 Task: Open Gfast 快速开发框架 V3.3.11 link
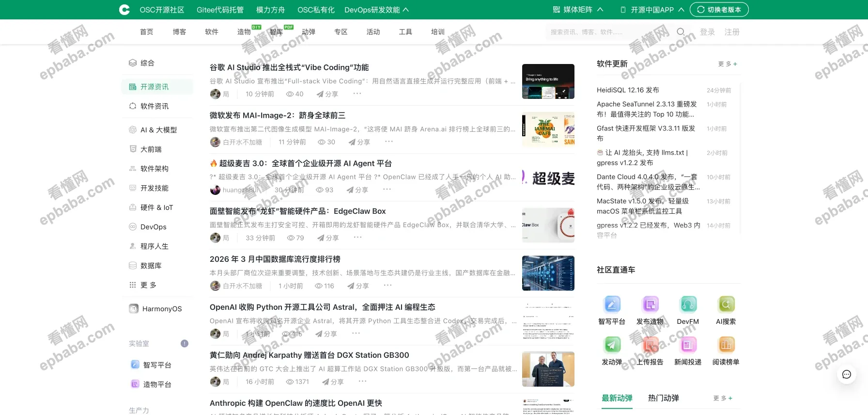tap(646, 133)
